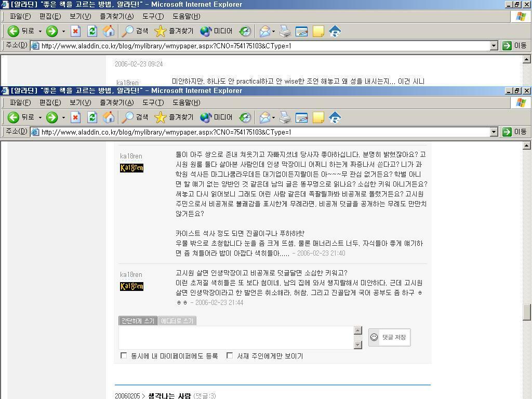
Task: Expand address bar dropdown in upper window
Action: (x=494, y=46)
